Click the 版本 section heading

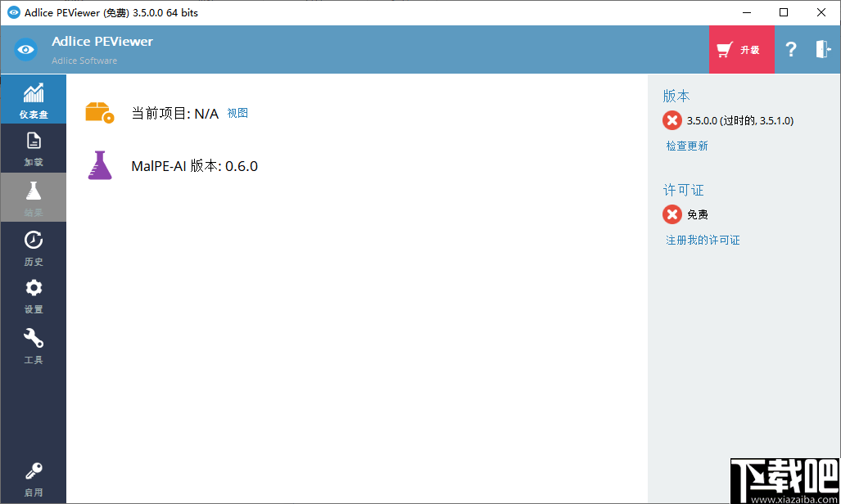[676, 96]
